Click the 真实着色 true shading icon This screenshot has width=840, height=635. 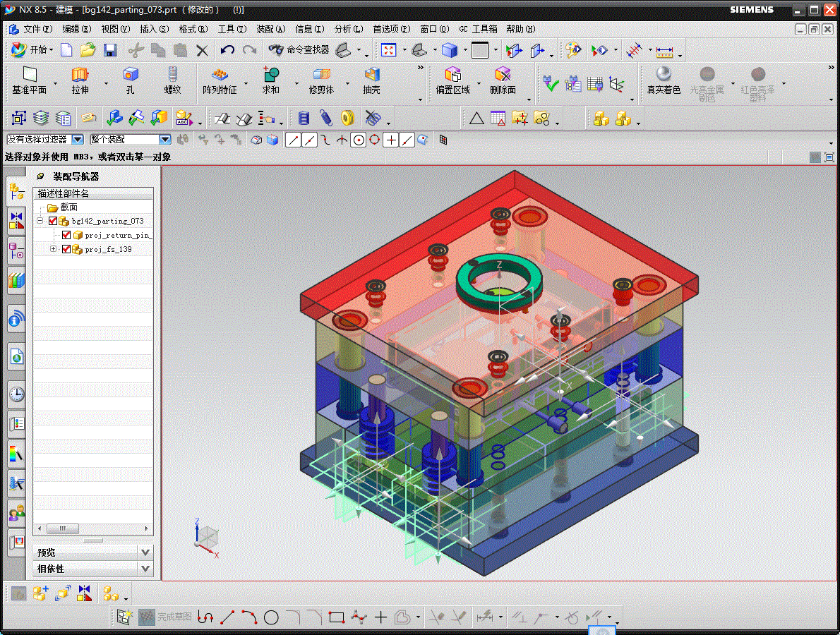pos(664,74)
